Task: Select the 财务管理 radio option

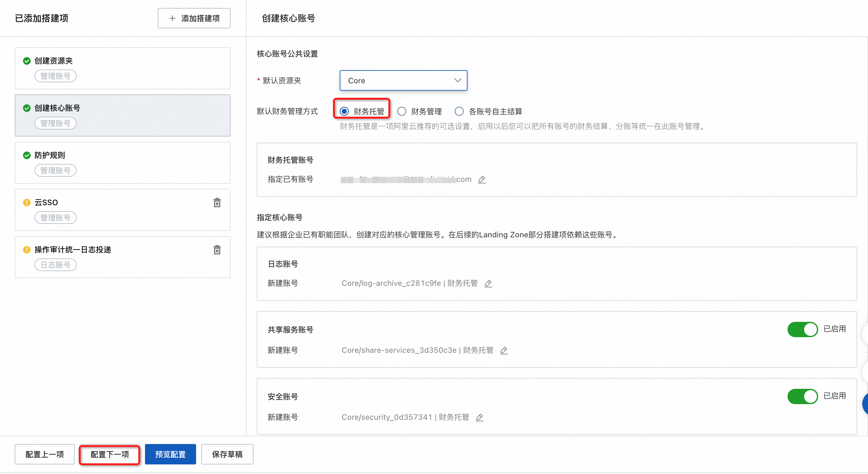Action: 401,111
